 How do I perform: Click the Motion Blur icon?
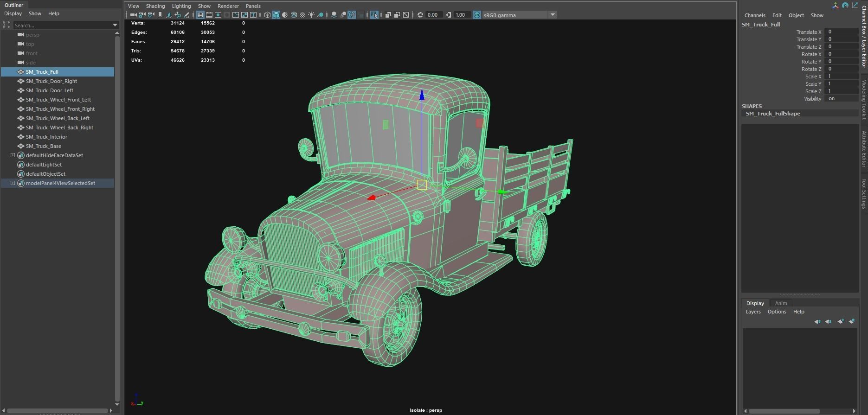(x=343, y=15)
